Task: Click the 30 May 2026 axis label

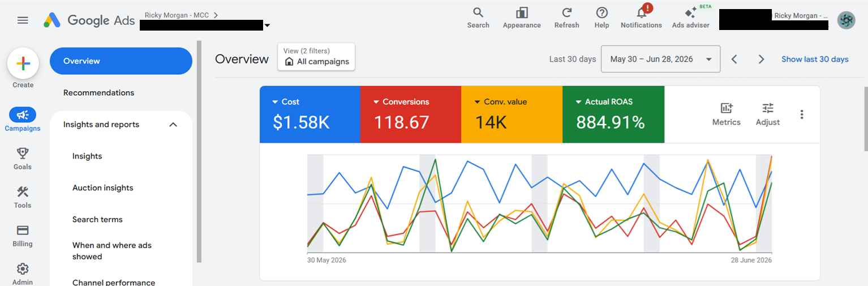Action: [326, 260]
